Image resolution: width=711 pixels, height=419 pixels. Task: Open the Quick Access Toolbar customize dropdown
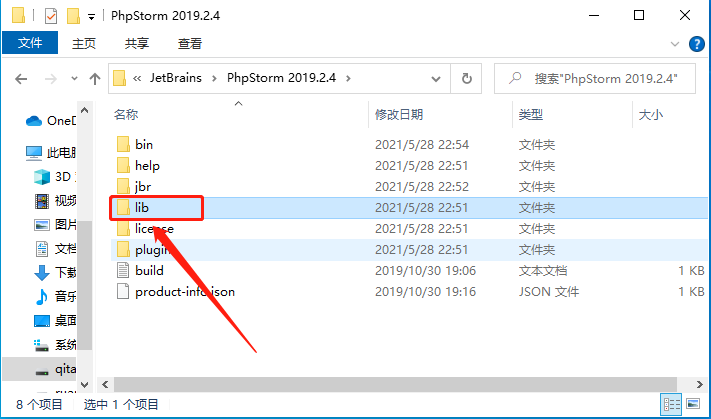[91, 17]
